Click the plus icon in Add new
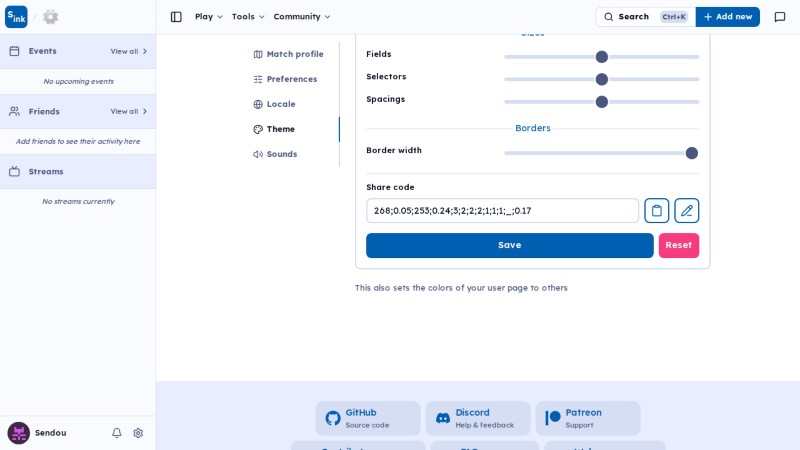This screenshot has width=800, height=450. tap(708, 17)
